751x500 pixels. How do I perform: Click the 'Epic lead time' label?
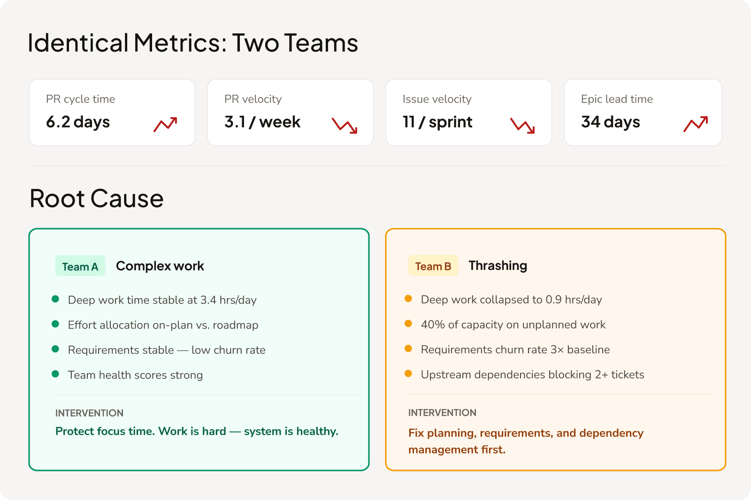[x=617, y=99]
